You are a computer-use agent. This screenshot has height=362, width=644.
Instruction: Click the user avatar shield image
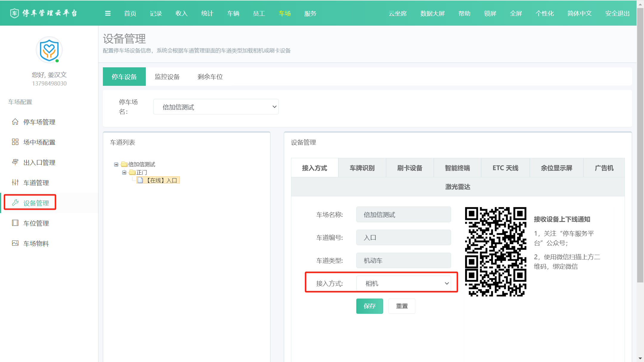[49, 50]
